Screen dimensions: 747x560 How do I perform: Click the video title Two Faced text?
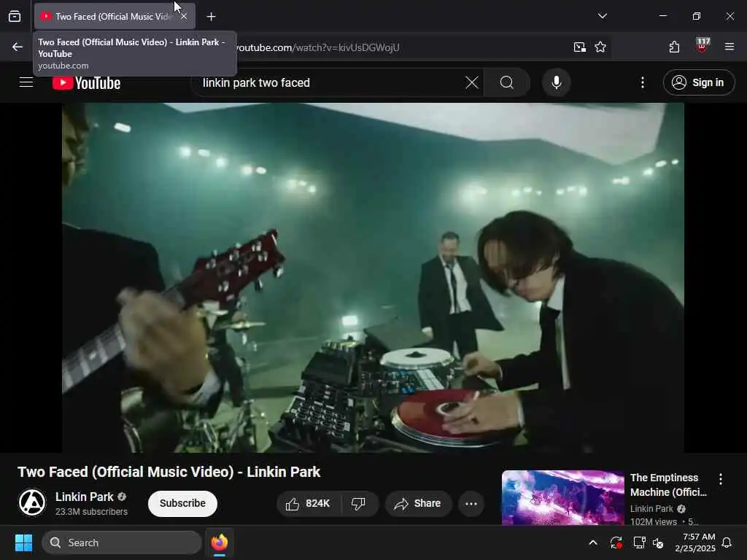[169, 472]
